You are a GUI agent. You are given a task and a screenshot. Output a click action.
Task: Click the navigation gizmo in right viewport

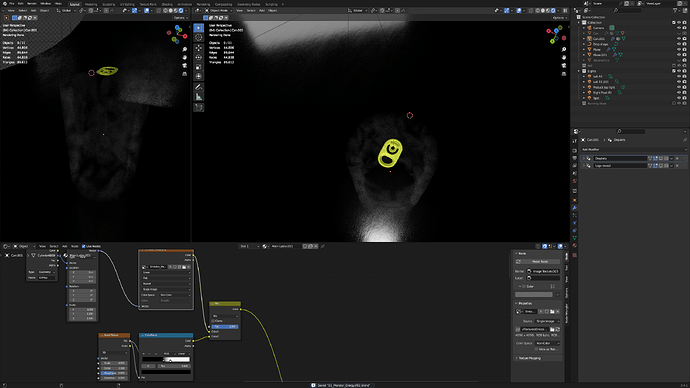pos(556,34)
